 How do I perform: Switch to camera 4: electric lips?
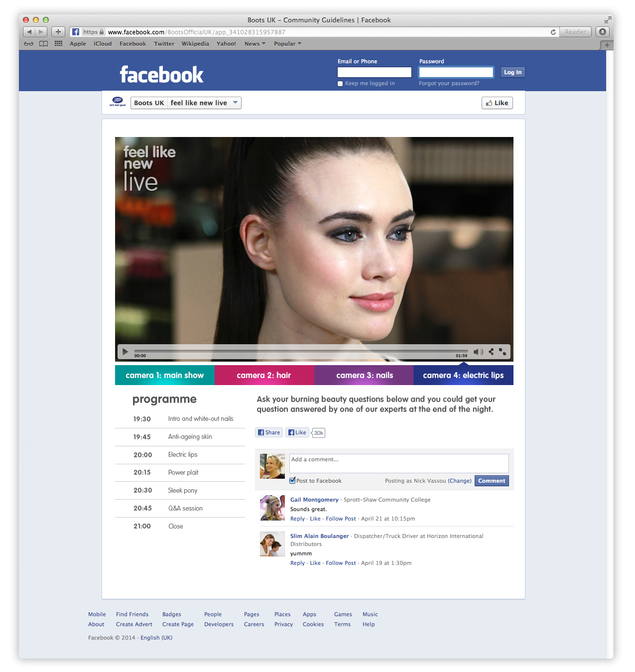463,375
